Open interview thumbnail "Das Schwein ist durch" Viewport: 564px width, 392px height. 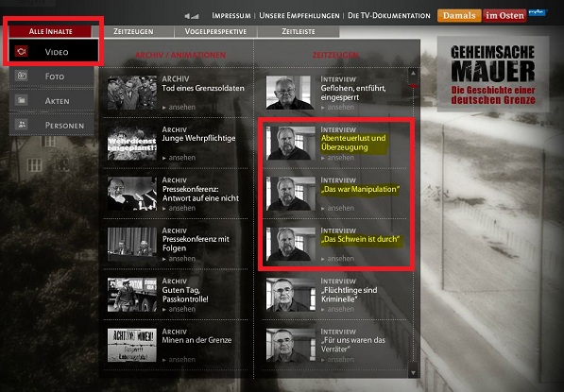coord(291,244)
